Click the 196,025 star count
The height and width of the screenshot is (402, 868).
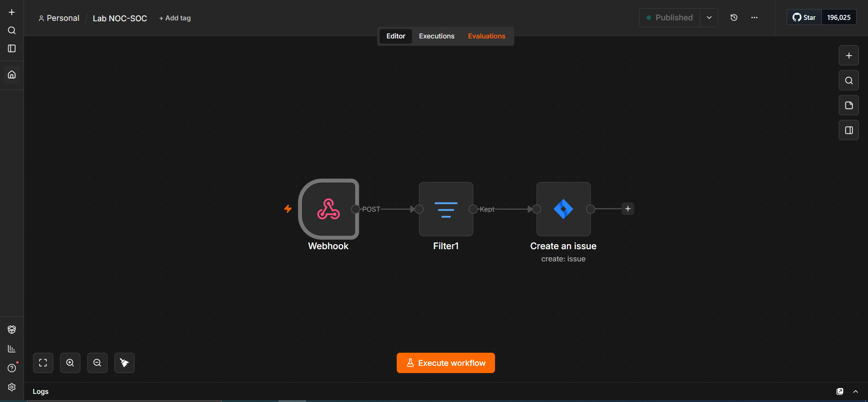[x=839, y=18]
